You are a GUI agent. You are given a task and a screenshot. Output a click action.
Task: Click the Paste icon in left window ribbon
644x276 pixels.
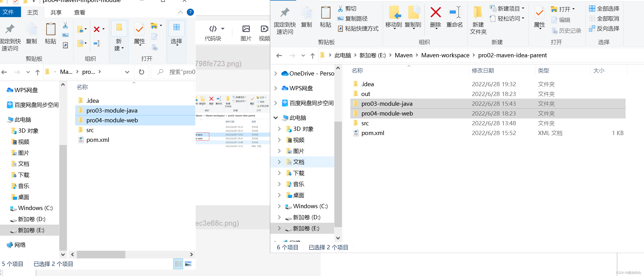(50, 33)
